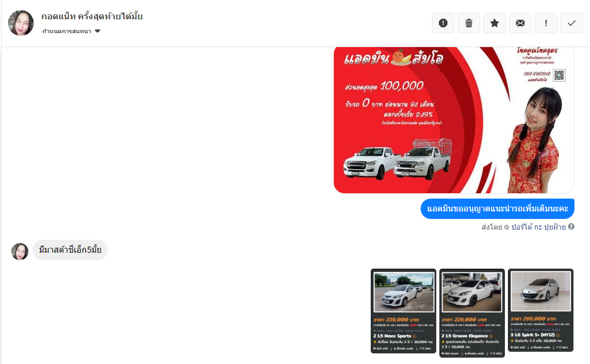
Task: Mark conversation as spam with exclamation circle icon
Action: (x=443, y=23)
